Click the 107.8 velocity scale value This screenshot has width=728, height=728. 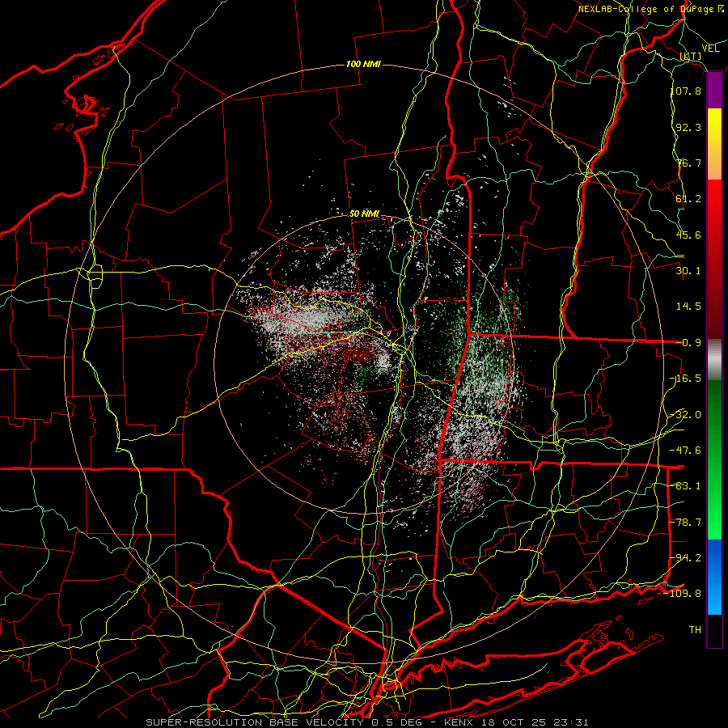686,91
